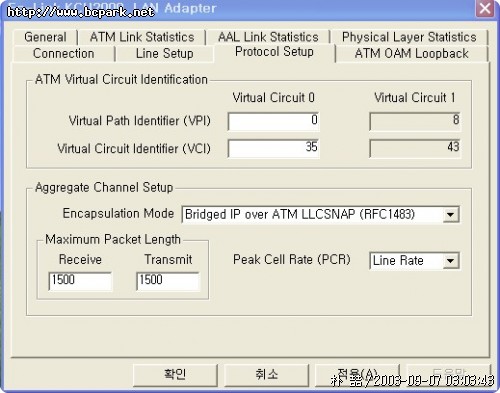
Task: Click the 적용(A) Apply button
Action: click(357, 375)
